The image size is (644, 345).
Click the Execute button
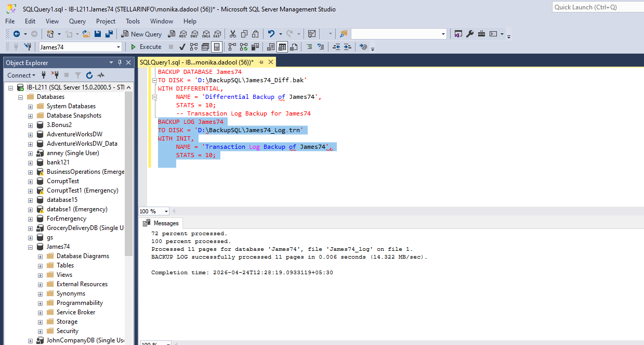coord(146,47)
